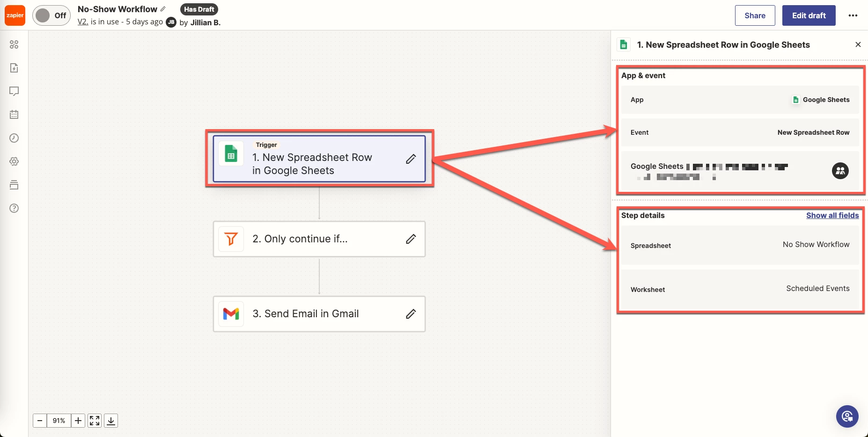Open the help question mark sidebar icon
Screen dimensions: 868x437
(x=14, y=208)
